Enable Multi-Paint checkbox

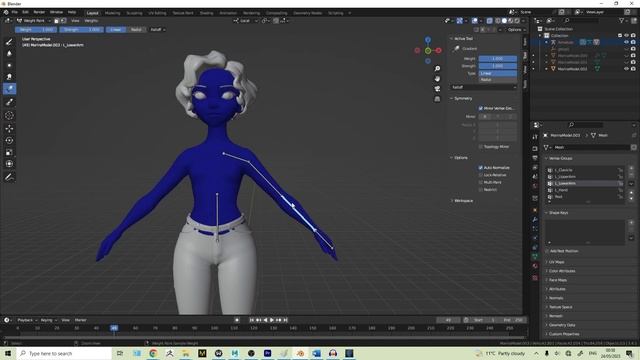(480, 182)
